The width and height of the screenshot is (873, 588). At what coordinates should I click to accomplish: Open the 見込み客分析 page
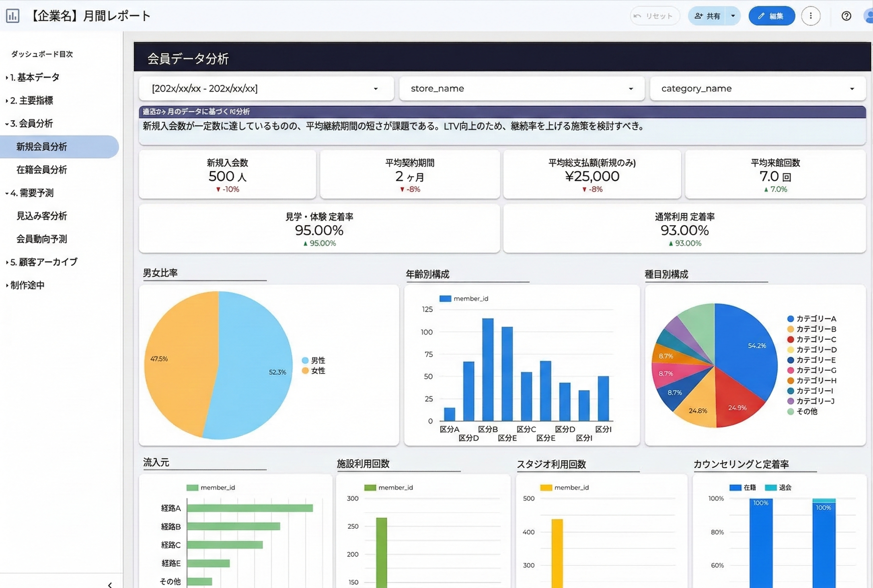pyautogui.click(x=42, y=216)
